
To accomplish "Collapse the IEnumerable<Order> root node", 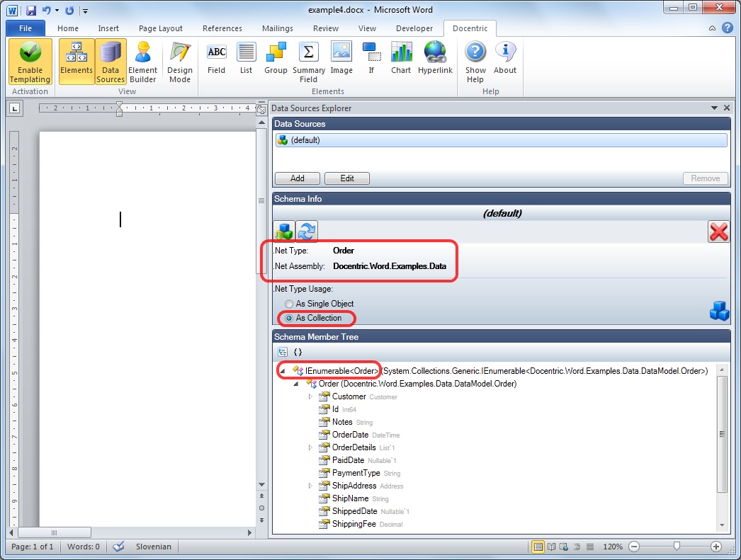I will tap(283, 371).
